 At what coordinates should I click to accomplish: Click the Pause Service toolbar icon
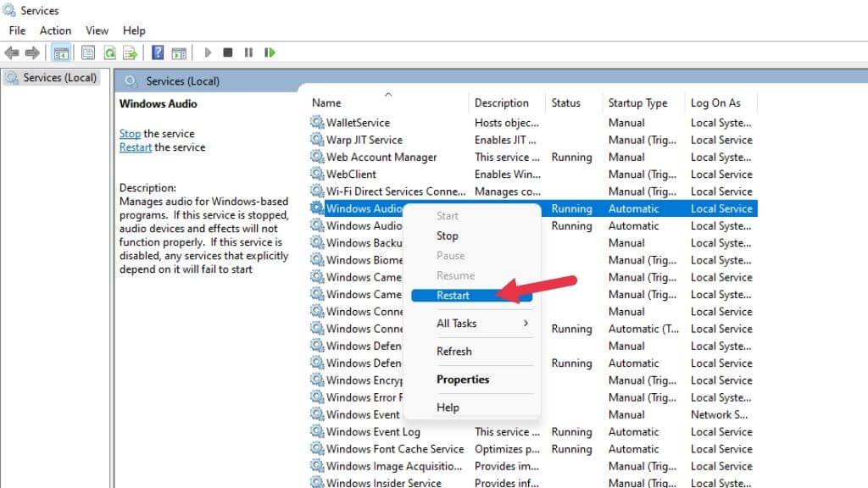click(248, 53)
